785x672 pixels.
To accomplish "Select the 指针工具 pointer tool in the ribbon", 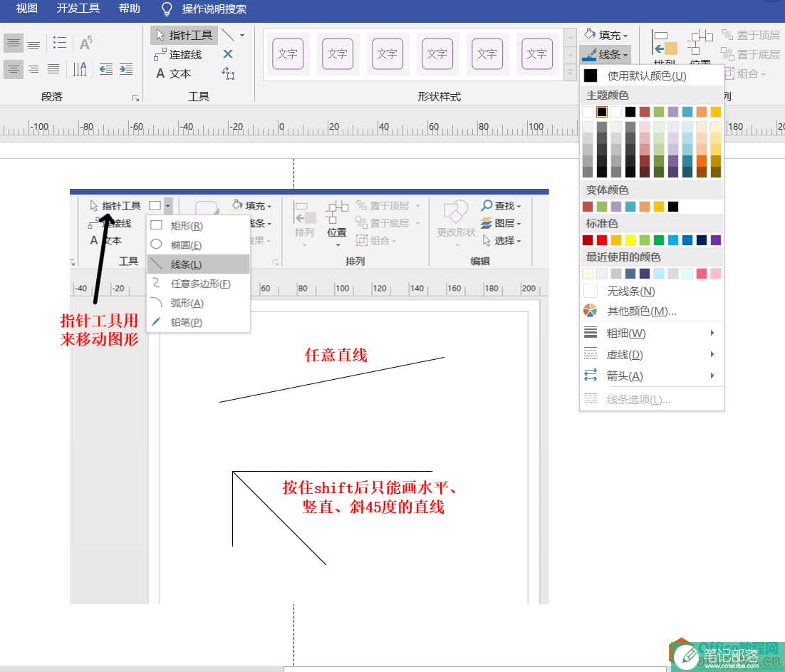I will (x=184, y=35).
